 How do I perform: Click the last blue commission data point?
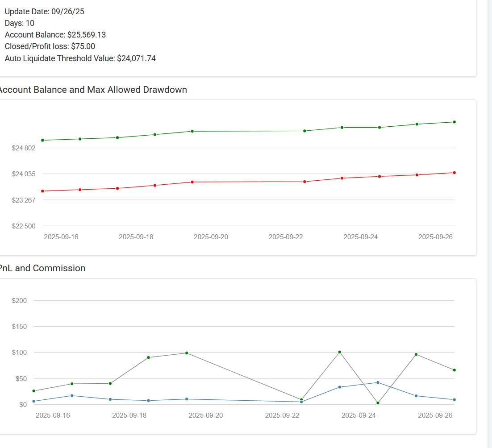pos(454,399)
